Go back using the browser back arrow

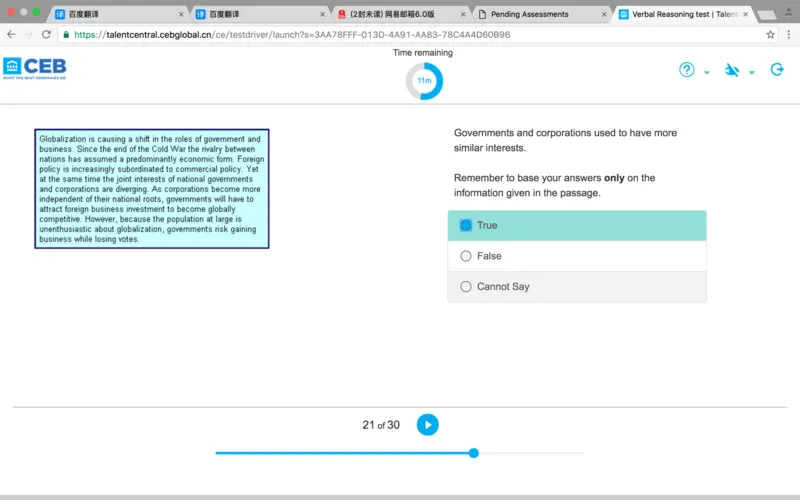click(x=11, y=34)
